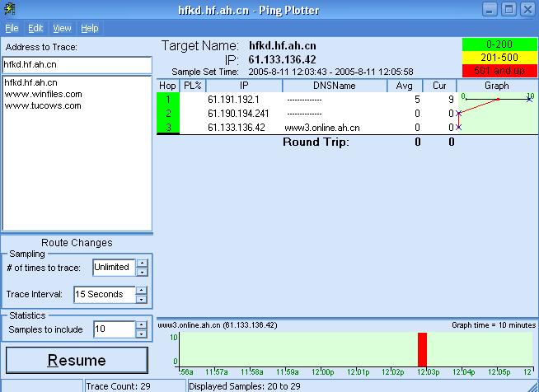Increase the number of times to trace
The image size is (539, 392).
point(142,263)
